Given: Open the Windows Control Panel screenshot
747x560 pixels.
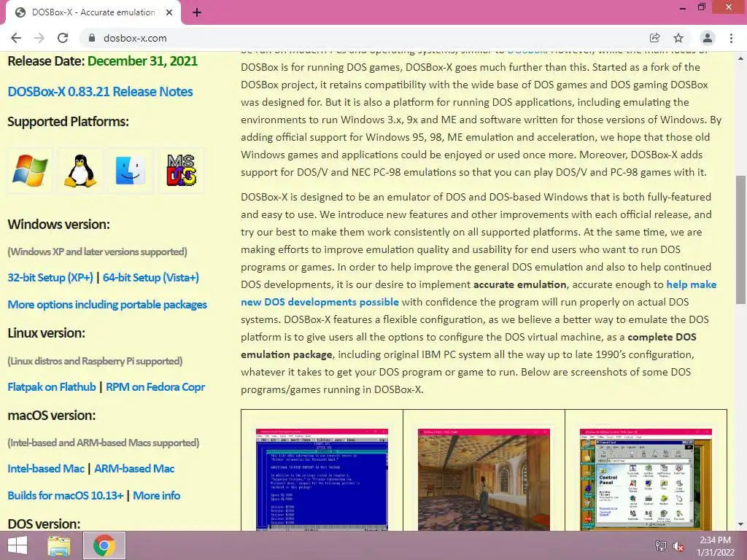Looking at the screenshot, I should 646,480.
